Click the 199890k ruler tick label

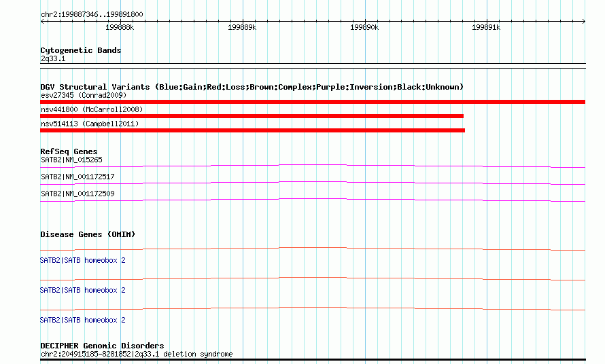[364, 27]
